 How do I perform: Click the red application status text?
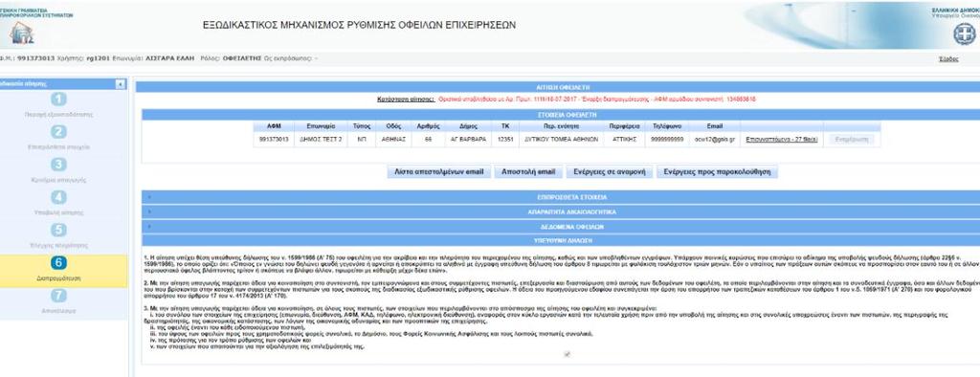(x=597, y=99)
